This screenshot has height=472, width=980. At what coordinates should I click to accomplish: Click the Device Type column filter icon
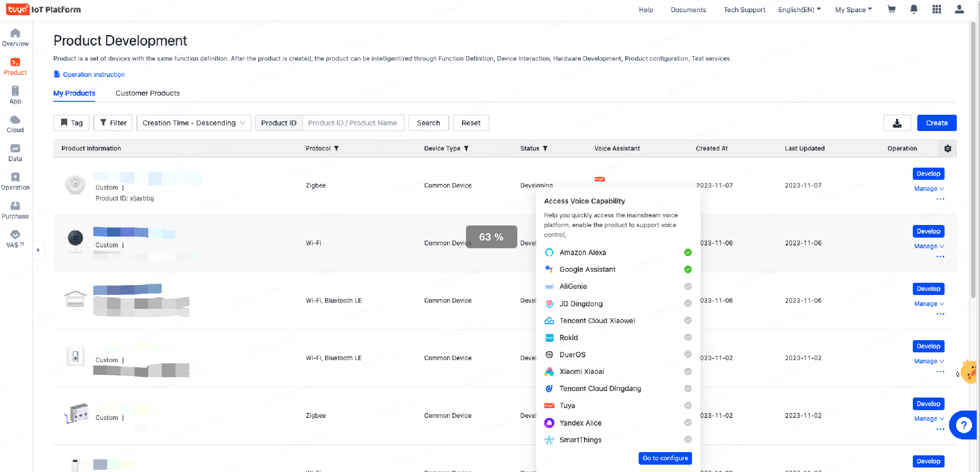[466, 149]
